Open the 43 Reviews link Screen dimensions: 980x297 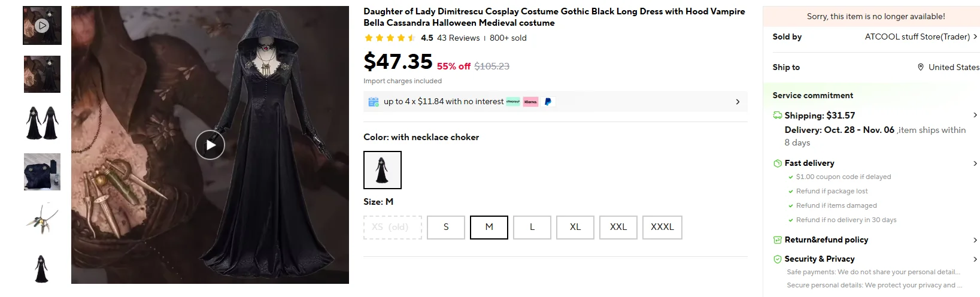point(458,38)
